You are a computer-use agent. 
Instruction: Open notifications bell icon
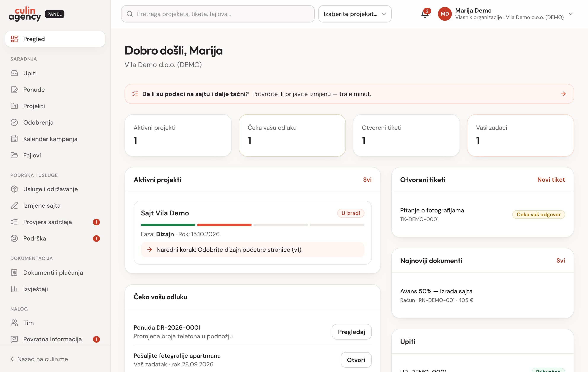coord(425,14)
